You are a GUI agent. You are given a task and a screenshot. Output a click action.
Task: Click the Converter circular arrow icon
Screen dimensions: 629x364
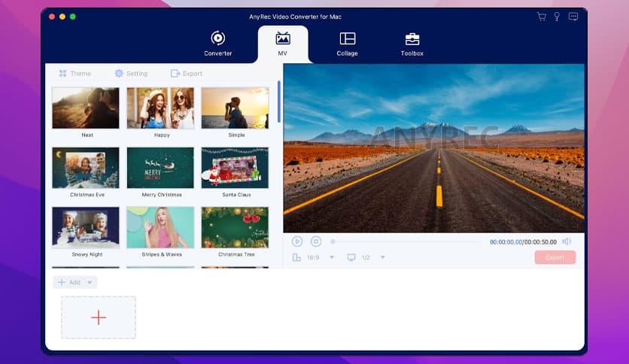coord(218,38)
